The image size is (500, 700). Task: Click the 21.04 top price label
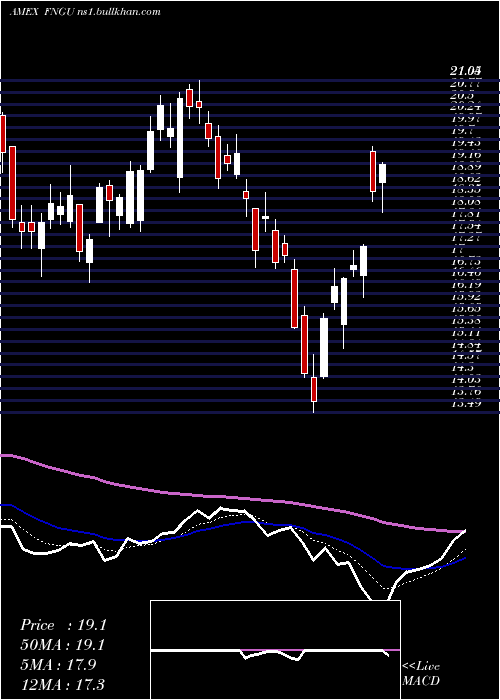coord(466,71)
